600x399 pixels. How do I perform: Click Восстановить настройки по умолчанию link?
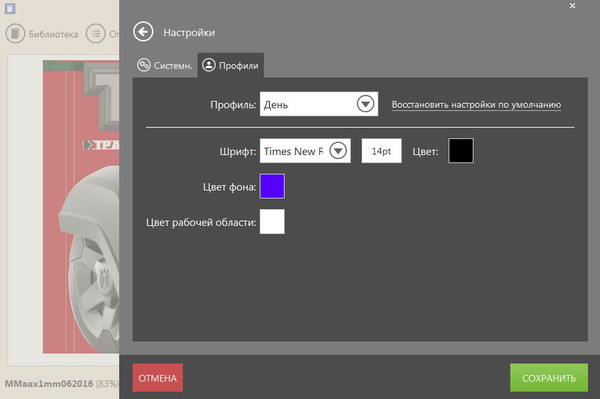[x=476, y=104]
